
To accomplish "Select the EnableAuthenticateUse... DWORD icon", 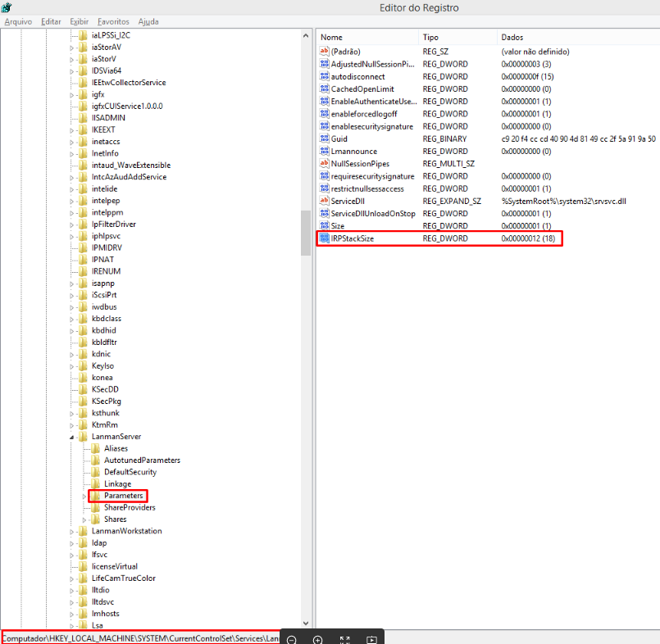I will pyautogui.click(x=324, y=102).
